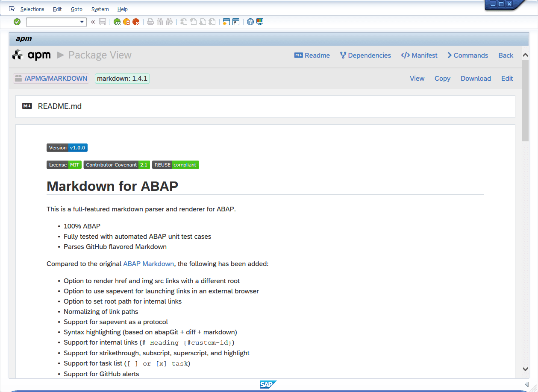
Task: Click the Generate Shortcut icon
Action: coord(236,22)
